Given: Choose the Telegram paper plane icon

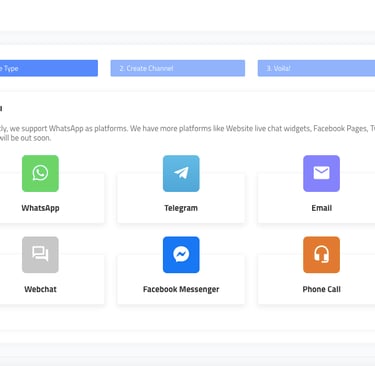Looking at the screenshot, I should (181, 173).
